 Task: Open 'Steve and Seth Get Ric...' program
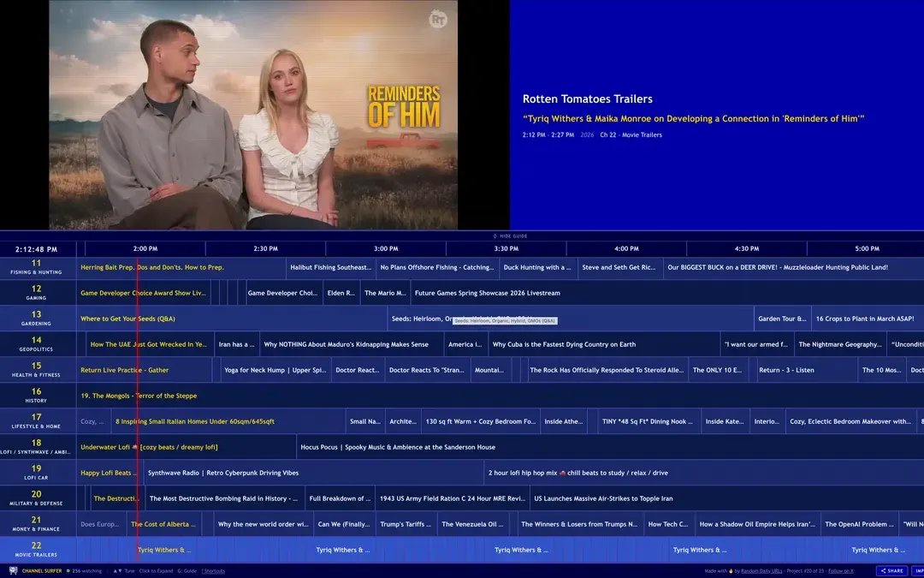click(620, 267)
